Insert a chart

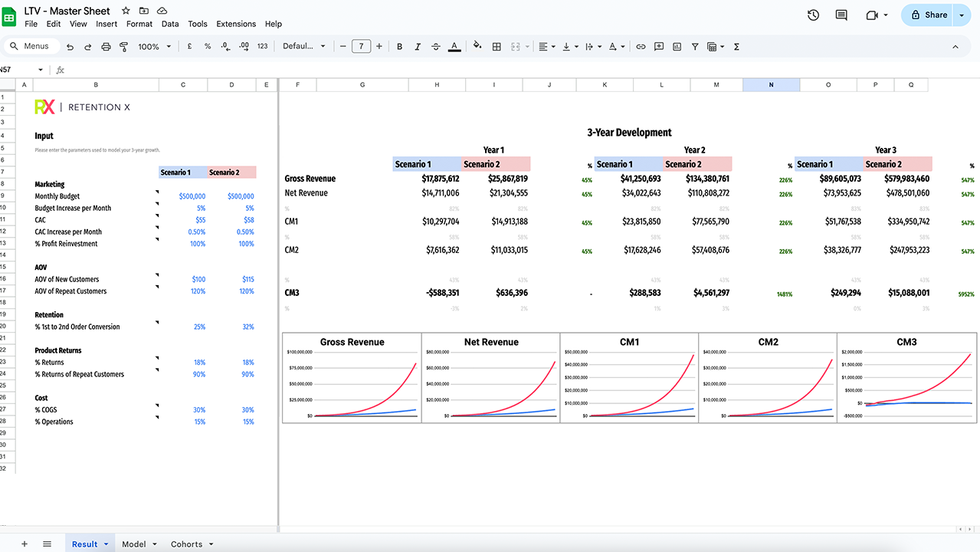coord(677,46)
